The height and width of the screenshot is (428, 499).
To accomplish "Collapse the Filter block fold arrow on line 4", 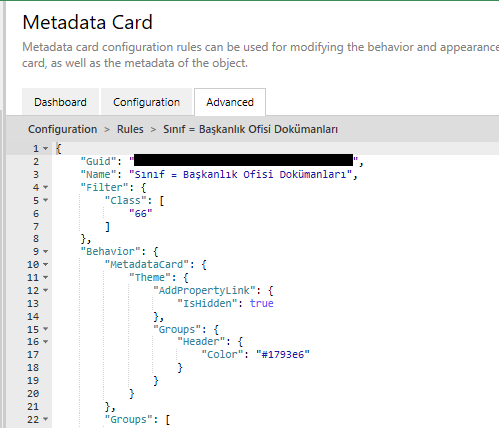I will click(x=46, y=187).
